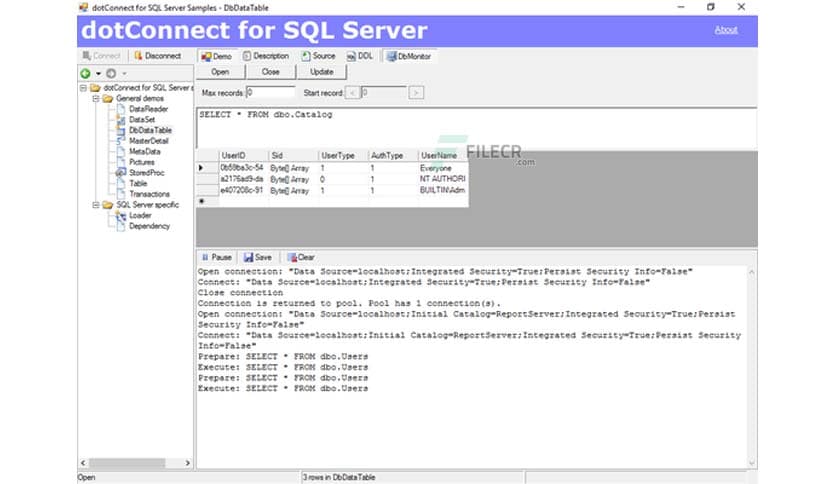Select the Transactions tree item
The height and width of the screenshot is (484, 836).
[x=149, y=194]
